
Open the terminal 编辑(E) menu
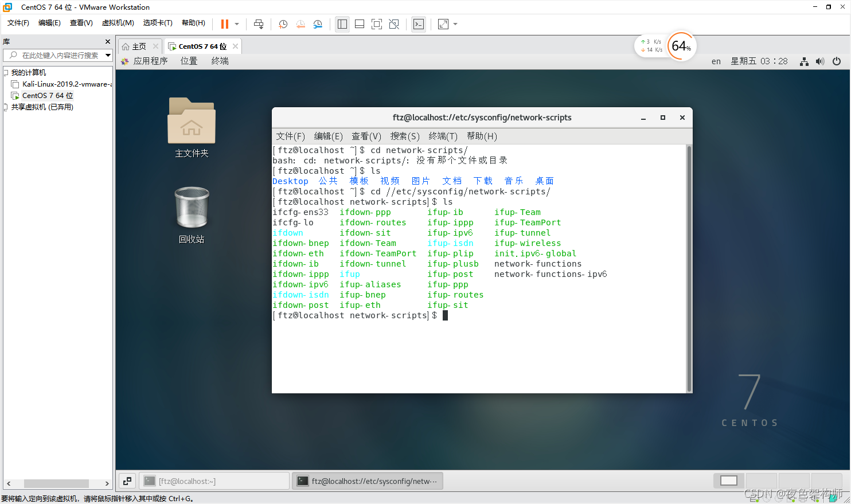(328, 136)
